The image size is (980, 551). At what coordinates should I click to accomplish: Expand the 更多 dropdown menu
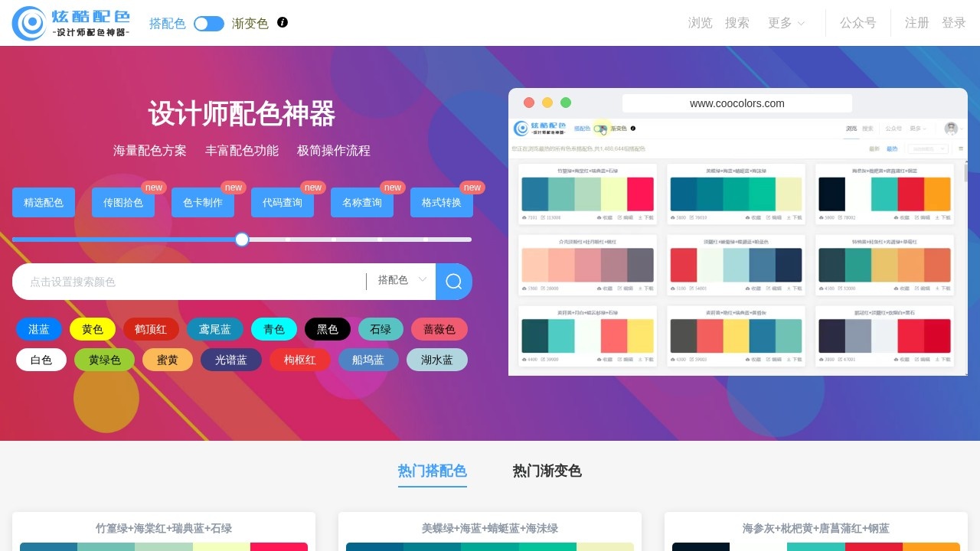[786, 23]
